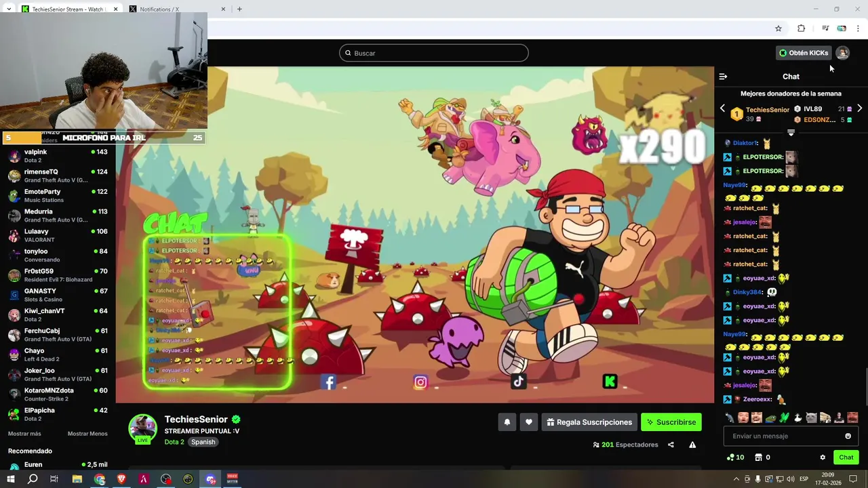Screen dimensions: 868x488
Task: Follow channel with the heart button
Action: coord(529,422)
